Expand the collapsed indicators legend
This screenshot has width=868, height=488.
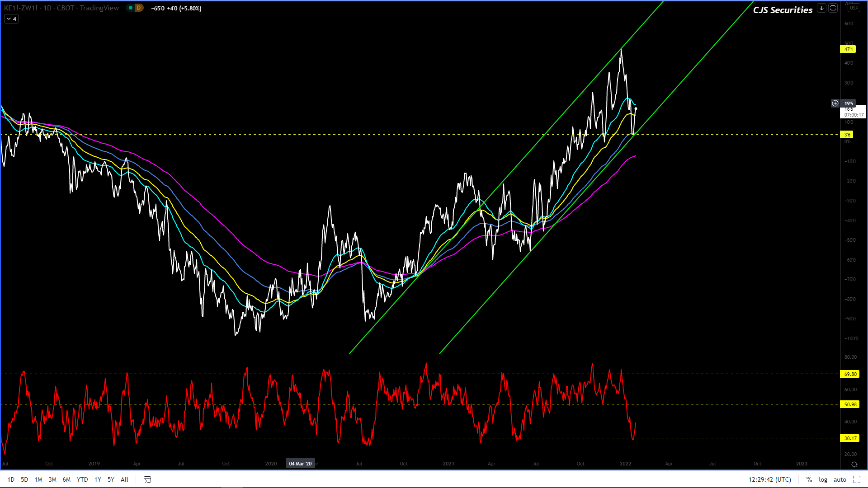[11, 19]
